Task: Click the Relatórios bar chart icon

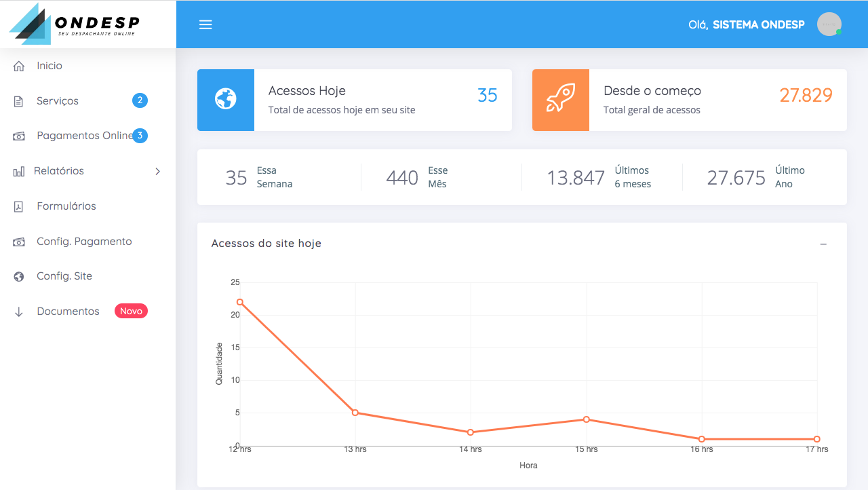Action: (x=19, y=172)
